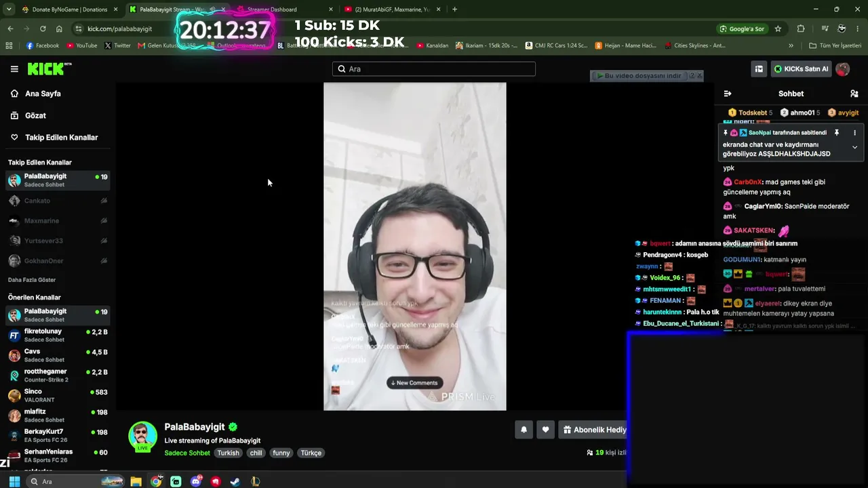868x488 pixels.
Task: Open pinned message three-dot options
Action: [854, 133]
